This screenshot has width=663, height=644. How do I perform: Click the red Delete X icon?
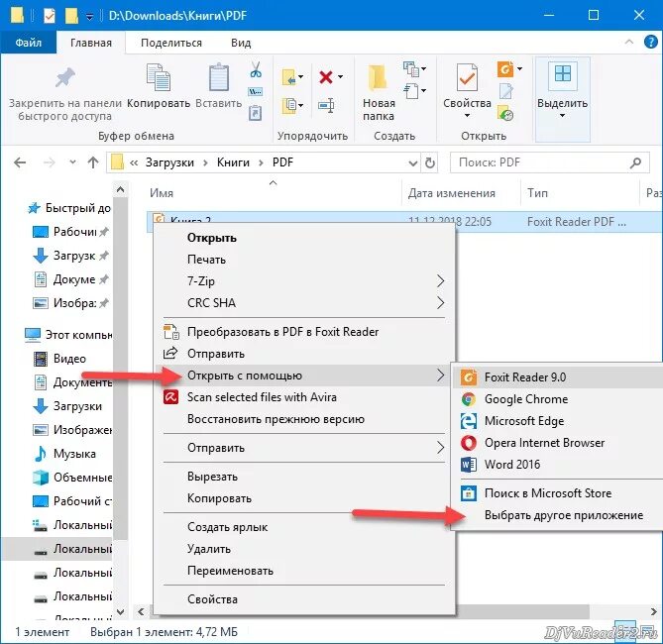coord(326,77)
